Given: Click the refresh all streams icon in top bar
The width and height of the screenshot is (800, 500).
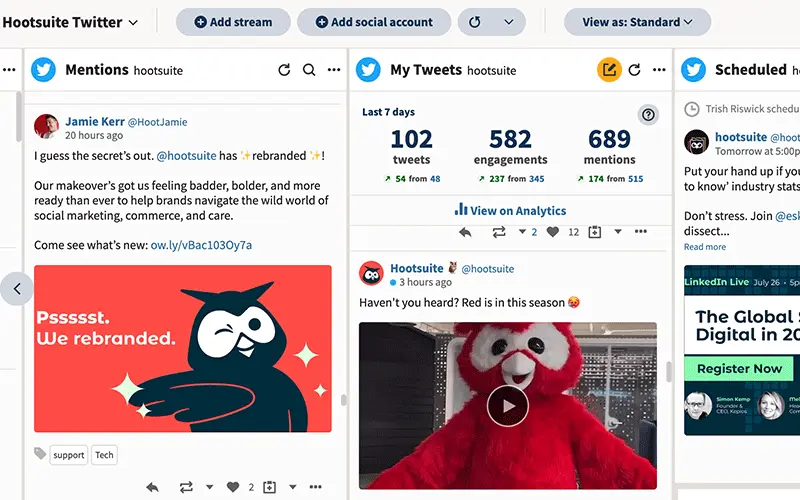Looking at the screenshot, I should tap(474, 22).
